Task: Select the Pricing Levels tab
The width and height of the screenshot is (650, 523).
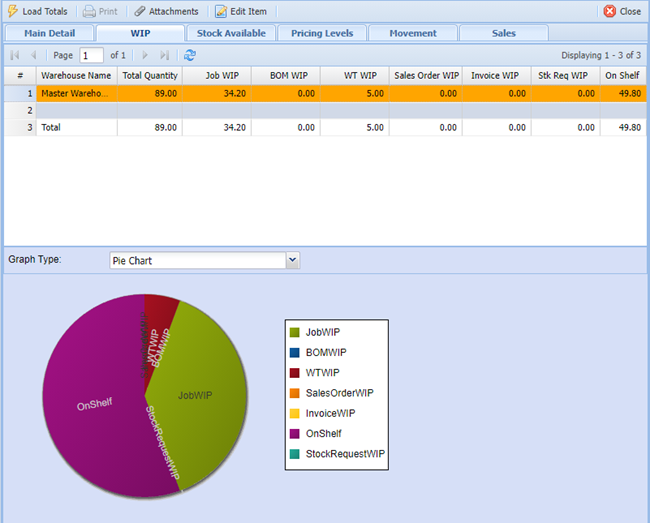Action: click(322, 33)
